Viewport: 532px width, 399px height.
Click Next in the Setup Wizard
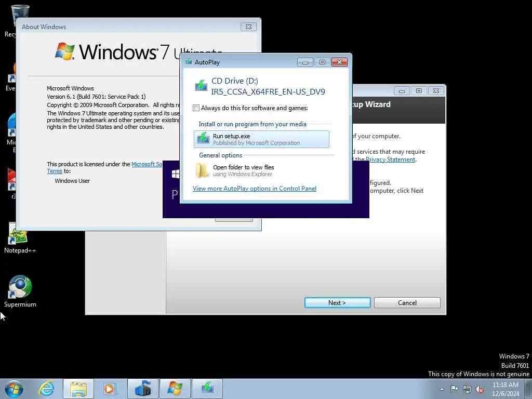[x=337, y=303]
